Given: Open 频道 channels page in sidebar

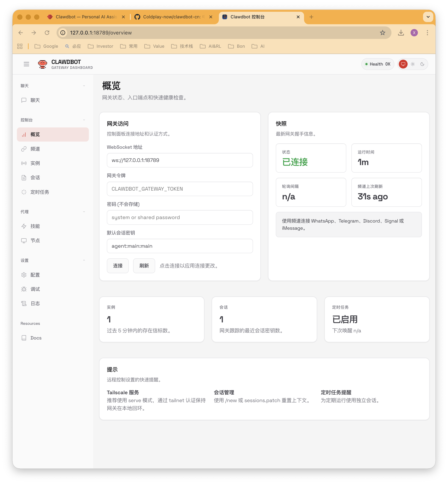Looking at the screenshot, I should tap(53, 149).
